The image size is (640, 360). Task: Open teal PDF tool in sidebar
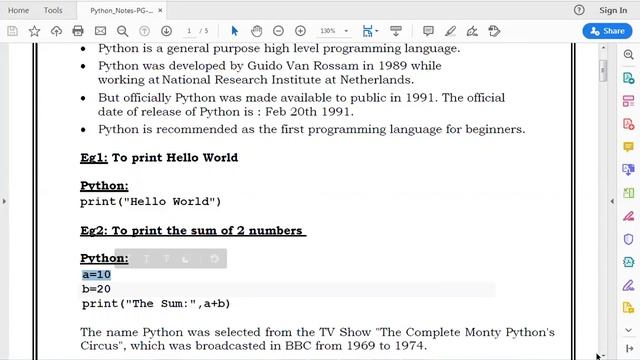pyautogui.click(x=629, y=262)
